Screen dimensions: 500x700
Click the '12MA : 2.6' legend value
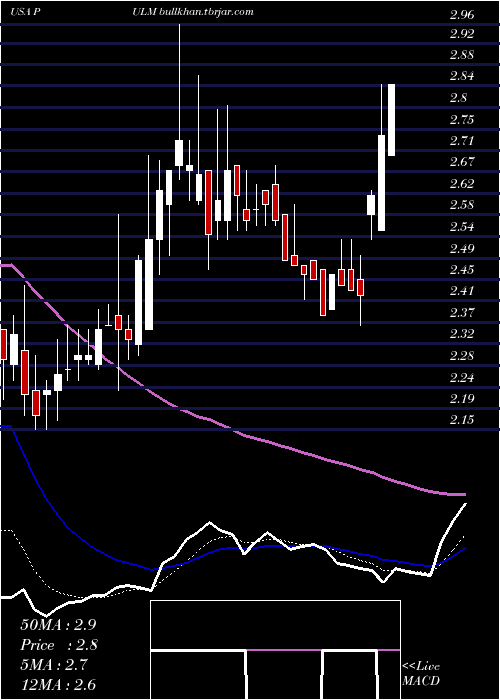click(x=58, y=684)
